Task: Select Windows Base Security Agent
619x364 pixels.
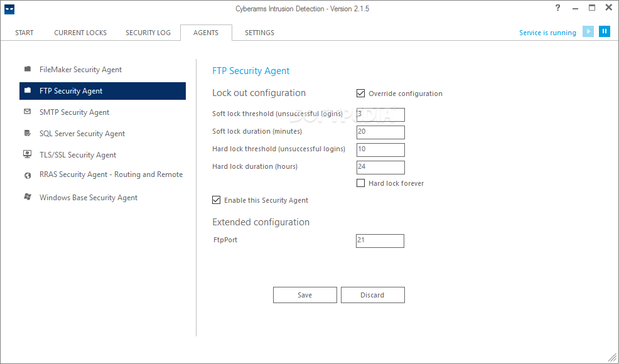Action: tap(102, 198)
